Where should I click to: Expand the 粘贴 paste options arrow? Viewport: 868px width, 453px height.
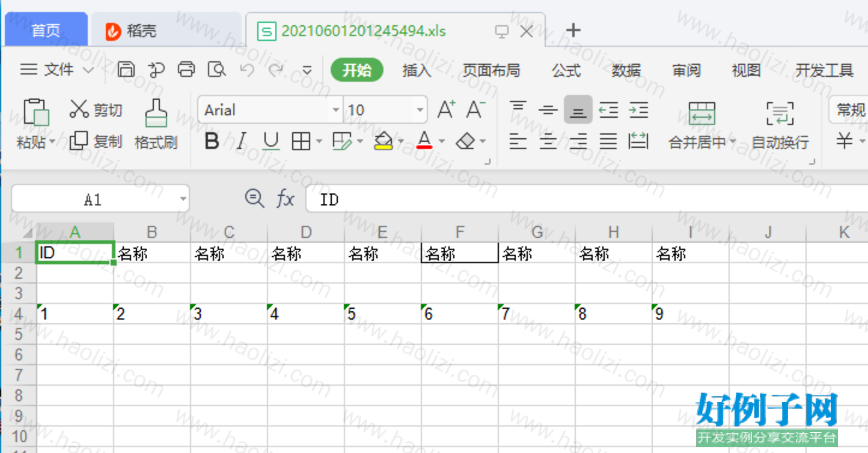coord(52,142)
